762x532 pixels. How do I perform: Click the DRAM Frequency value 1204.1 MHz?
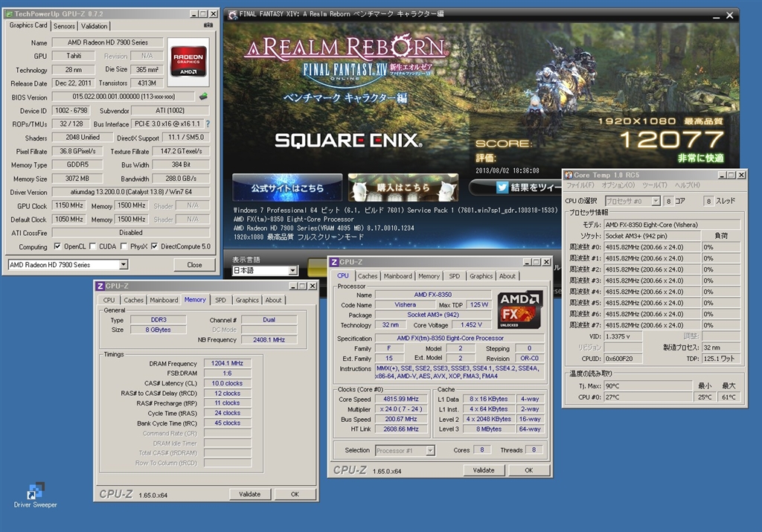coord(228,363)
